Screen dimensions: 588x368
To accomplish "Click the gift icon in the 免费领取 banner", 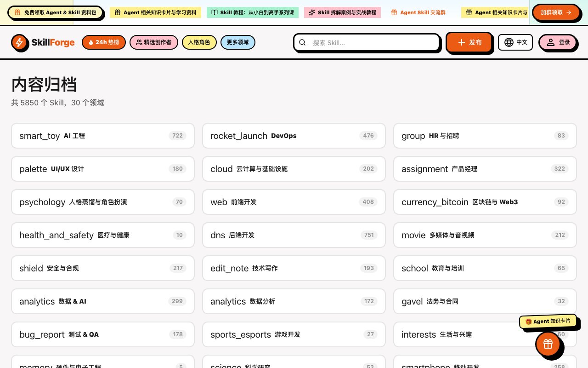I will [x=17, y=12].
